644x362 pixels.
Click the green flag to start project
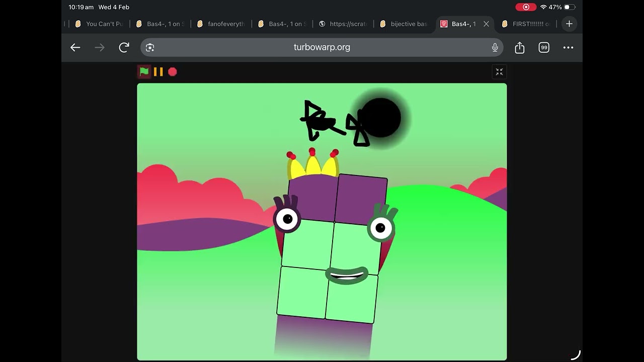pyautogui.click(x=144, y=71)
